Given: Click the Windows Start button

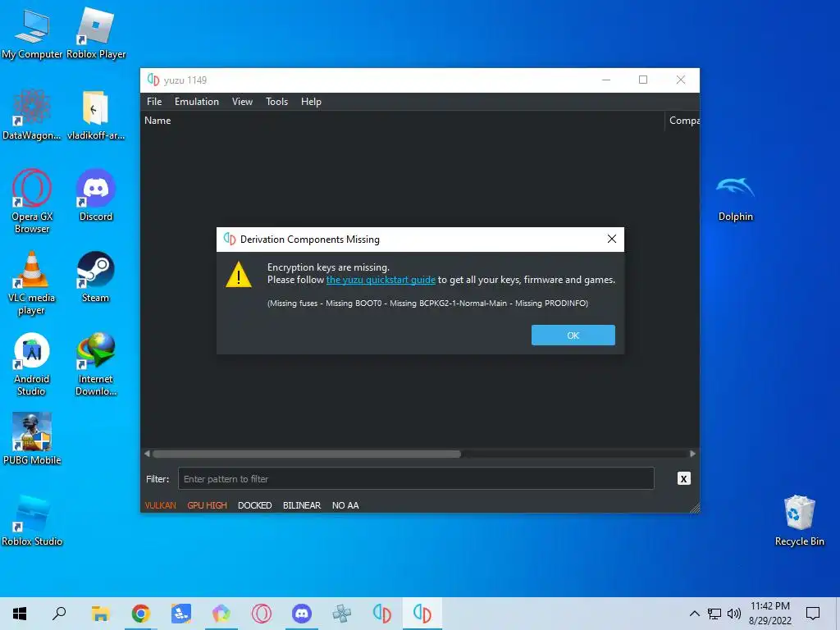Looking at the screenshot, I should point(20,614).
